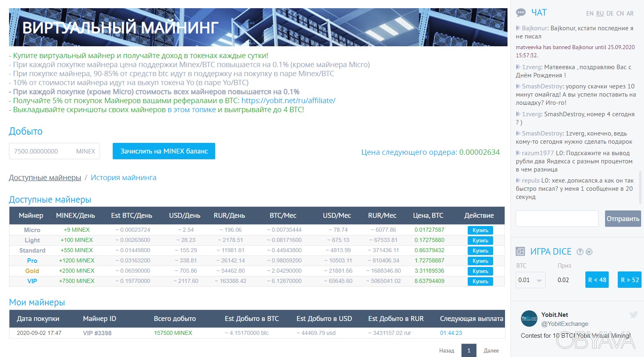Click the repuls username in chat
This screenshot has width=644, height=357.
click(530, 181)
